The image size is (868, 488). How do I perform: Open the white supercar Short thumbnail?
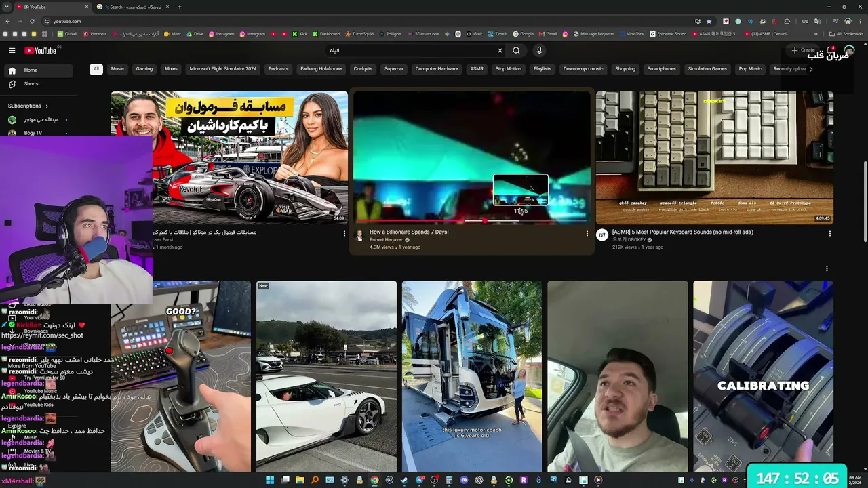click(x=326, y=376)
